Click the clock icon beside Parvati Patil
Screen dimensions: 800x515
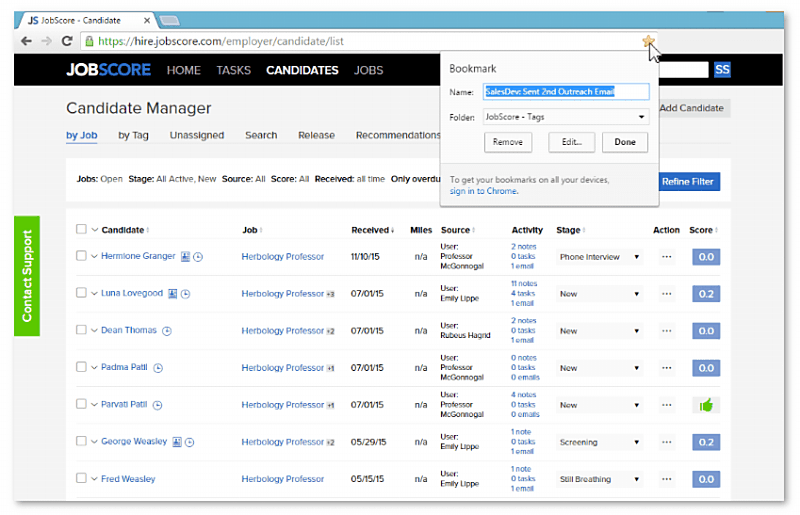[158, 405]
